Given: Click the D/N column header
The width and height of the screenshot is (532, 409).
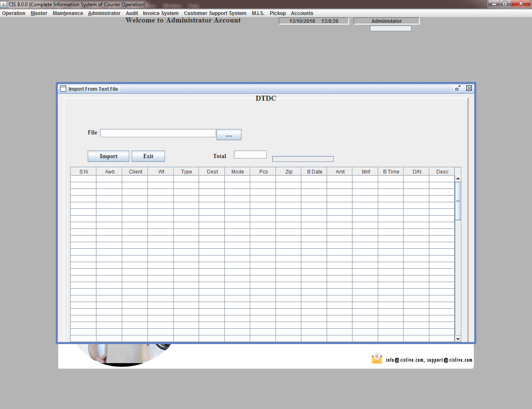Looking at the screenshot, I should click(417, 171).
